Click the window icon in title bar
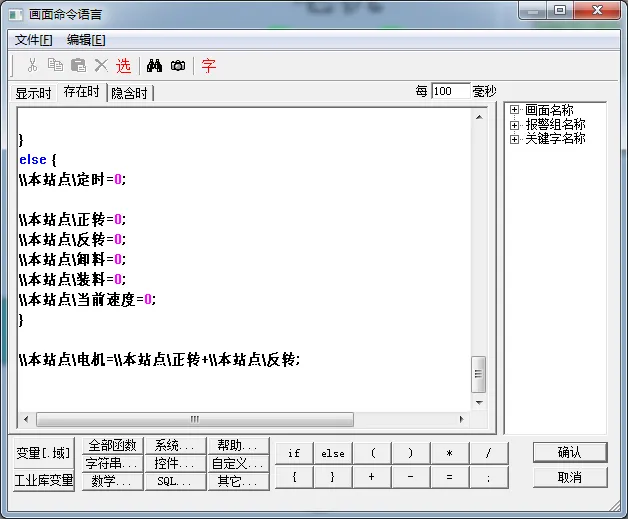The image size is (628, 519). [16, 15]
